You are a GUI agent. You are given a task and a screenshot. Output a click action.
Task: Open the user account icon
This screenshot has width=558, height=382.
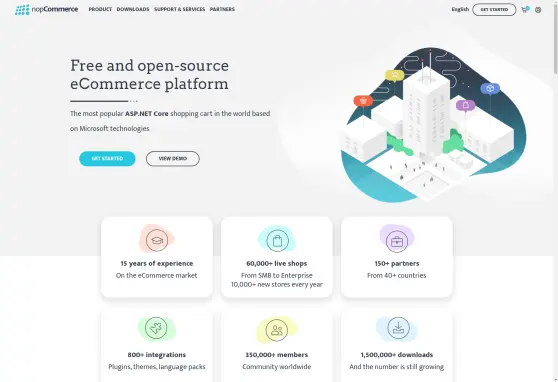tap(538, 10)
